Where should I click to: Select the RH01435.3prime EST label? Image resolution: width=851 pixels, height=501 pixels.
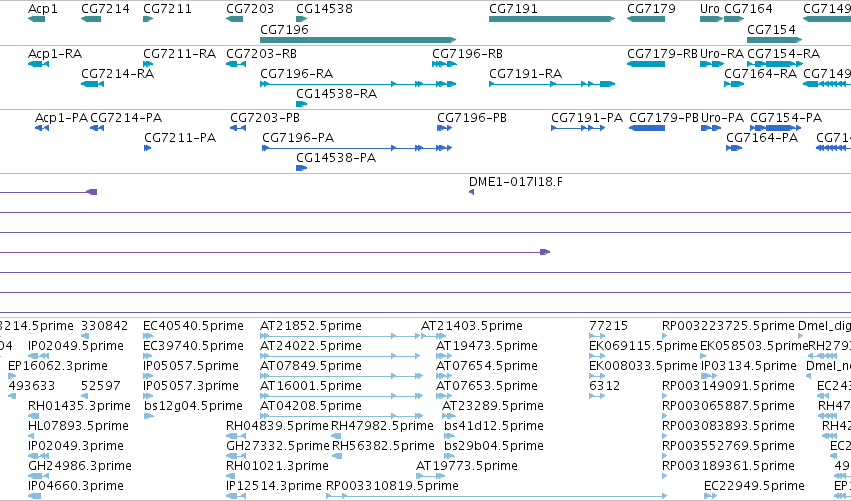pyautogui.click(x=79, y=406)
